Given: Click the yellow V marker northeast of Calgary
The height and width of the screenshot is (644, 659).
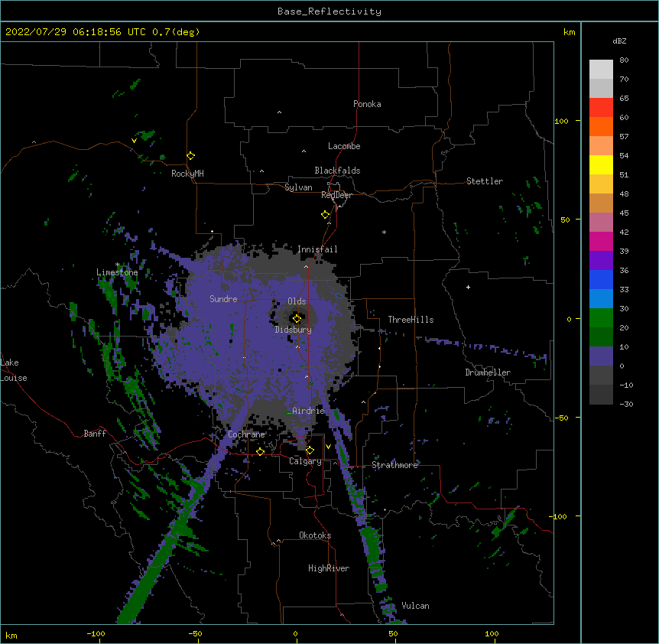Looking at the screenshot, I should 328,447.
